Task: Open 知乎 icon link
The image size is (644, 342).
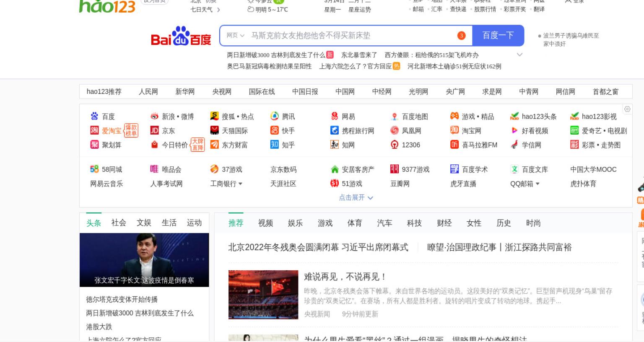Action: coord(275,145)
